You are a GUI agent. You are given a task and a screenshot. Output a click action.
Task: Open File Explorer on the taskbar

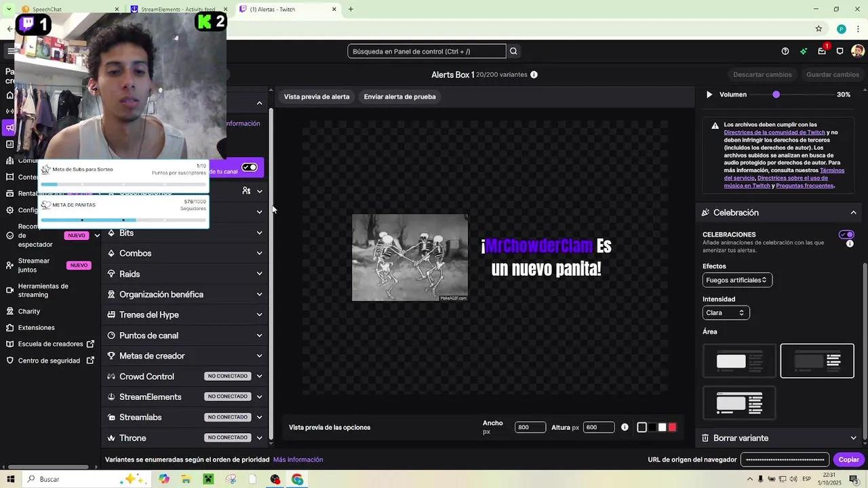point(186,479)
